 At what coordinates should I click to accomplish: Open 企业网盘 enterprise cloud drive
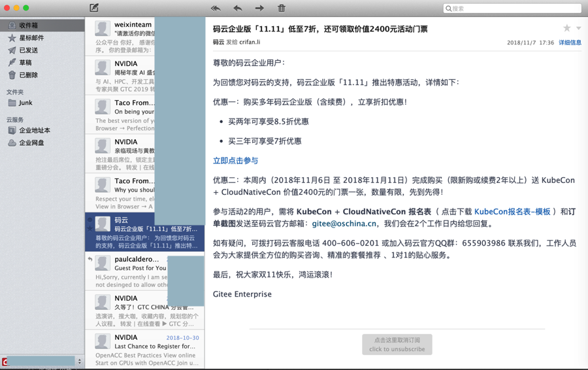click(x=42, y=143)
